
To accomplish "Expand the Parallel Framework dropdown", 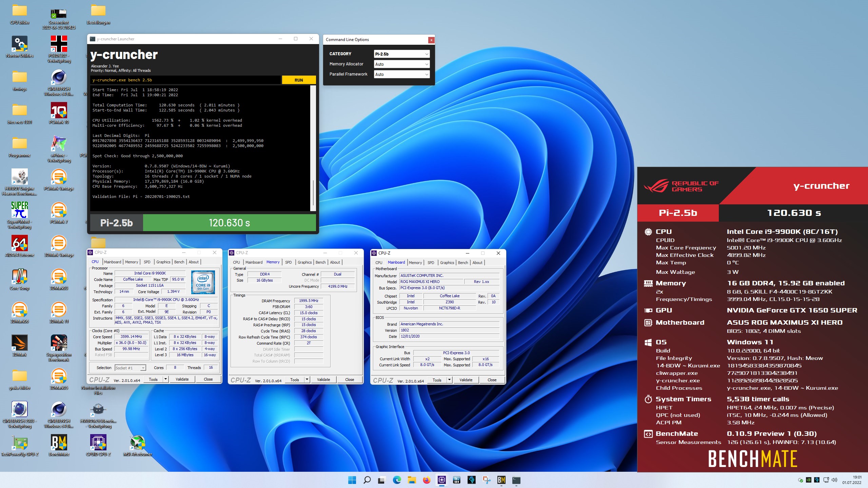I will (x=402, y=74).
